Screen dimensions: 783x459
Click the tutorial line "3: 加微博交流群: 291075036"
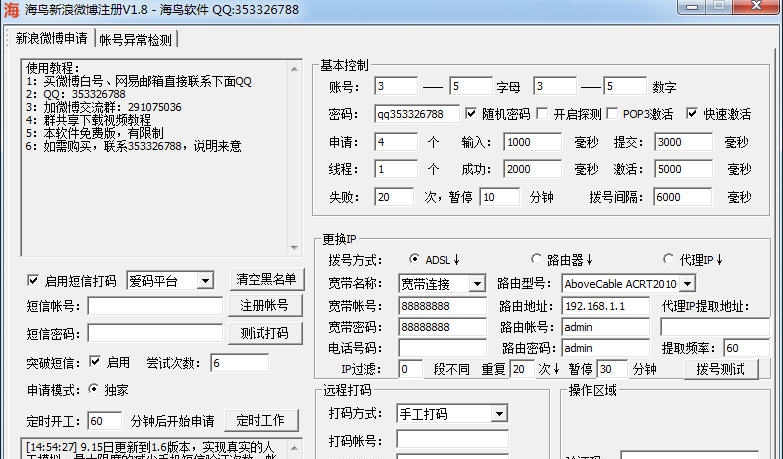[x=103, y=107]
